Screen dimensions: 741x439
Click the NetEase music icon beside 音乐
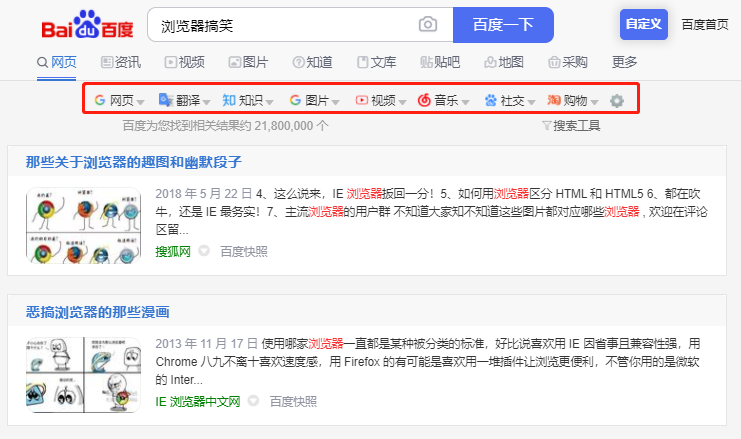tap(424, 100)
